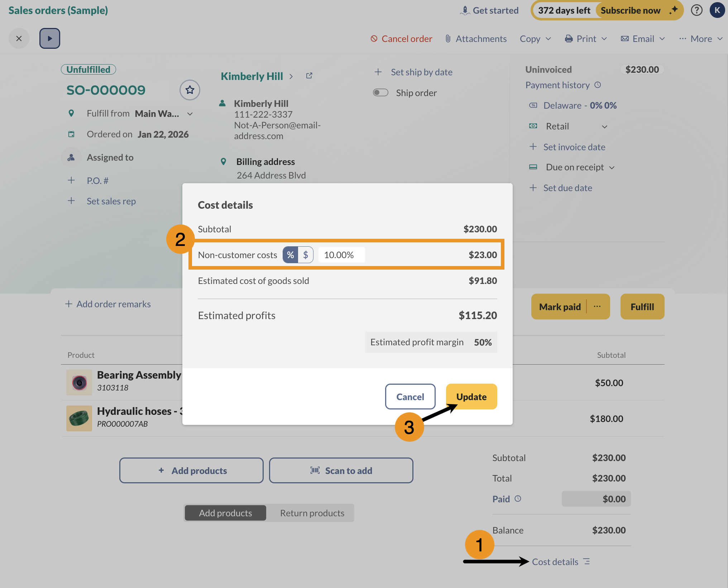Click the Bearing Assembly product thumbnail

click(79, 383)
